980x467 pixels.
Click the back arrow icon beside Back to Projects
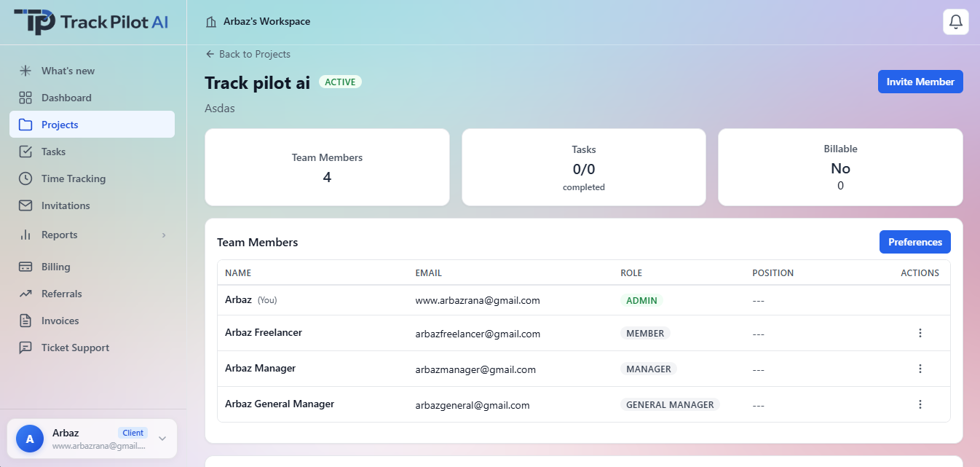click(x=210, y=54)
